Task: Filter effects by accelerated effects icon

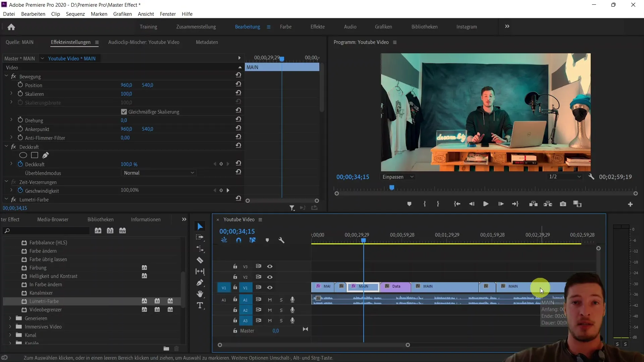Action: 98,231
